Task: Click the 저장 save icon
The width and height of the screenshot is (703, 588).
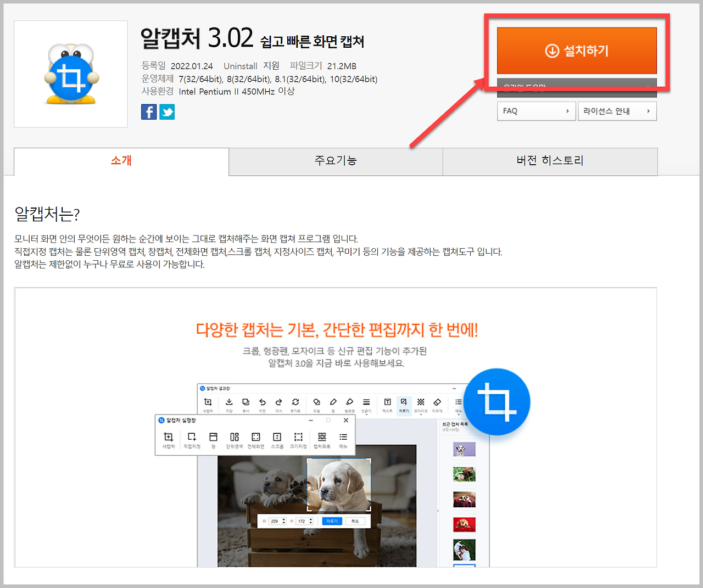Action: (x=229, y=405)
